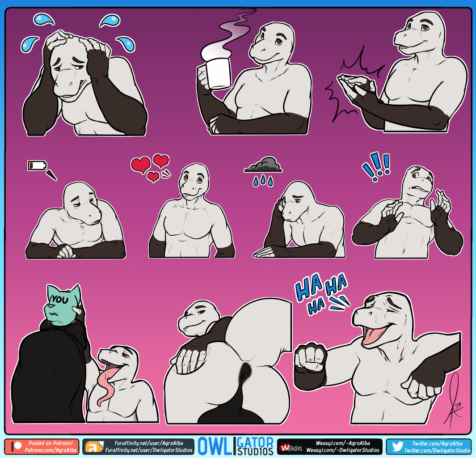Click the teal mask labeled YOU

click(63, 305)
